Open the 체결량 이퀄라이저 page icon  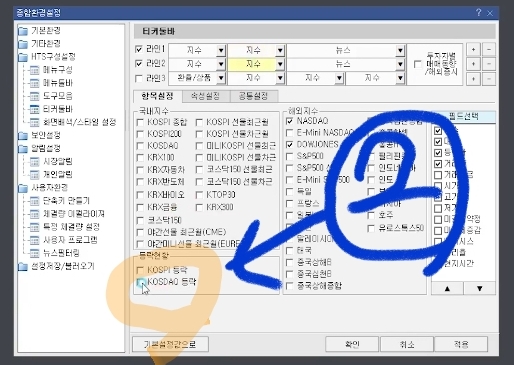(x=35, y=214)
